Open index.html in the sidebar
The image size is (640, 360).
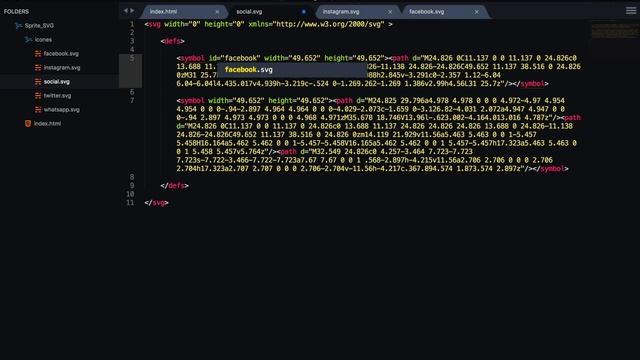[47, 124]
